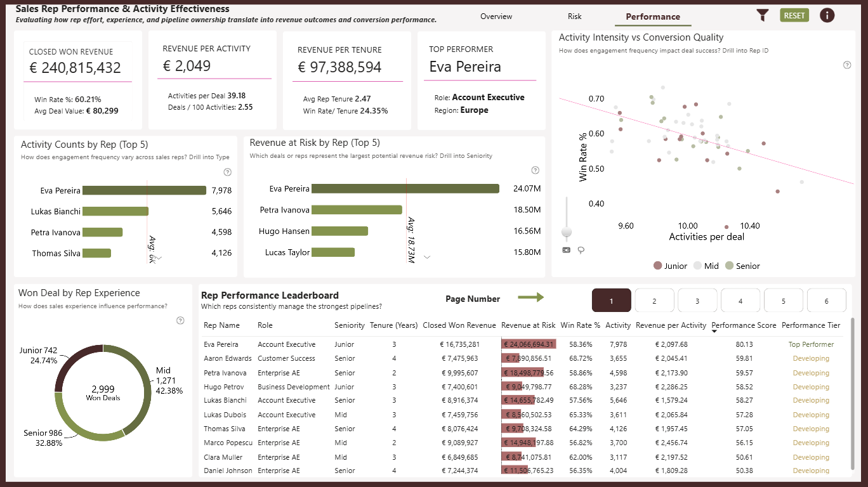The width and height of the screenshot is (868, 487).
Task: Open the dashboard info icon
Action: (x=827, y=15)
